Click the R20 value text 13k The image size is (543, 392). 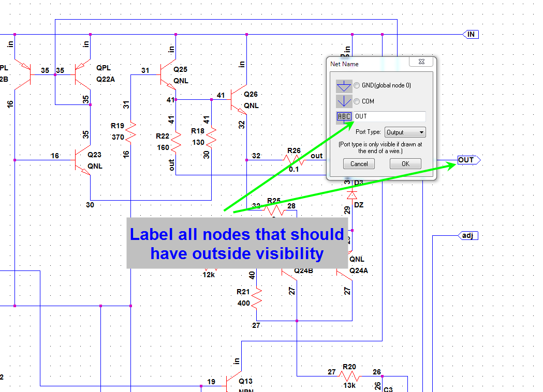click(349, 385)
